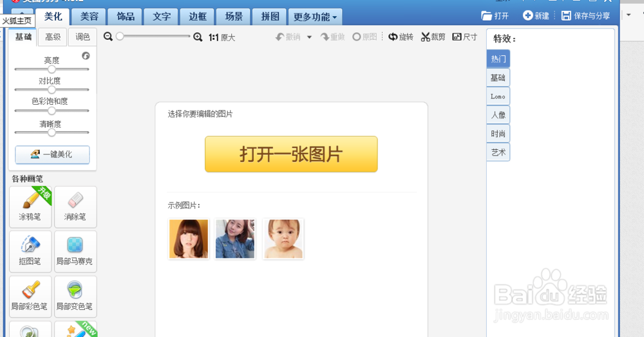Click the 对比度 contrast slider
Screen dimensions: 644x337
52,90
